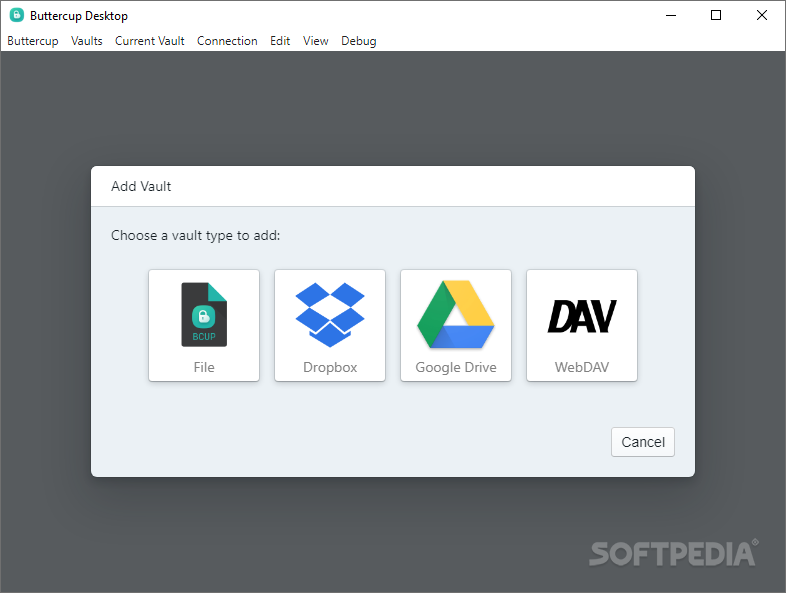
Task: Open the Debug menu
Action: [x=358, y=41]
